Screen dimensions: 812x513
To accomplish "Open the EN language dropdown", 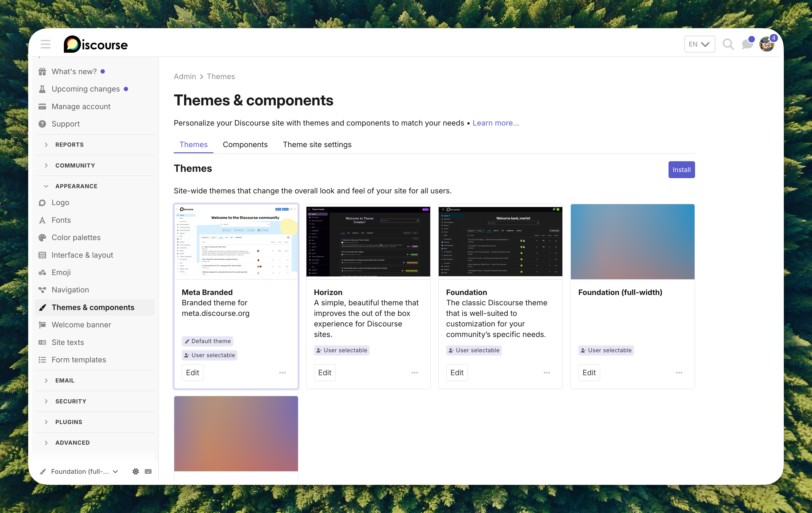I will (x=699, y=44).
